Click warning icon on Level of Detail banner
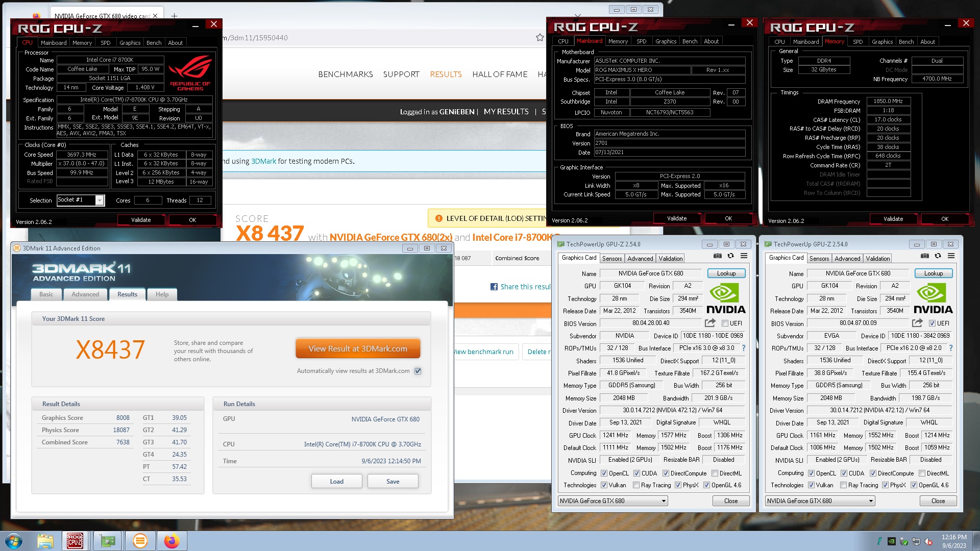 [x=438, y=218]
